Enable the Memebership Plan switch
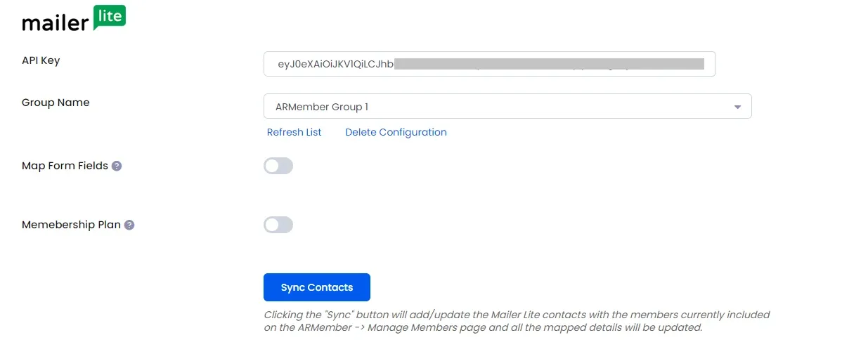Image resolution: width=868 pixels, height=354 pixels. 278,225
